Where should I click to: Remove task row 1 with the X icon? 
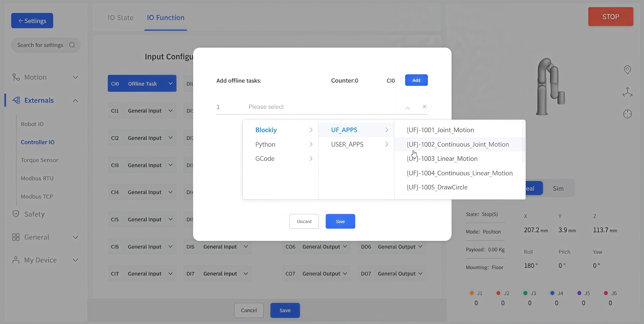424,107
